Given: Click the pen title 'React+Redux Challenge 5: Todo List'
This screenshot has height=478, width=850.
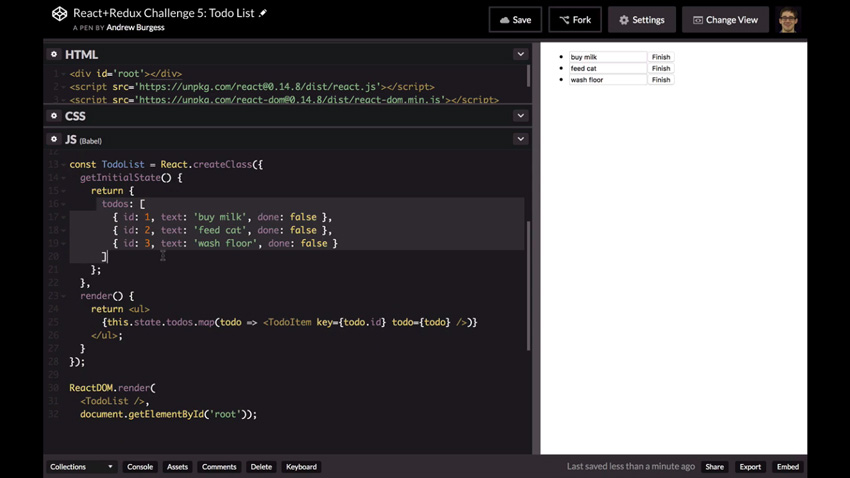Looking at the screenshot, I should [x=164, y=13].
